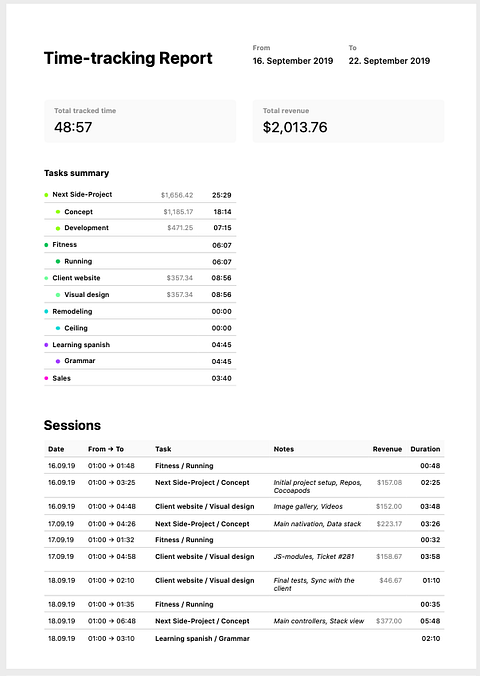Click the lime dot beside Next Side-Project
The width and height of the screenshot is (480, 676).
click(x=46, y=195)
